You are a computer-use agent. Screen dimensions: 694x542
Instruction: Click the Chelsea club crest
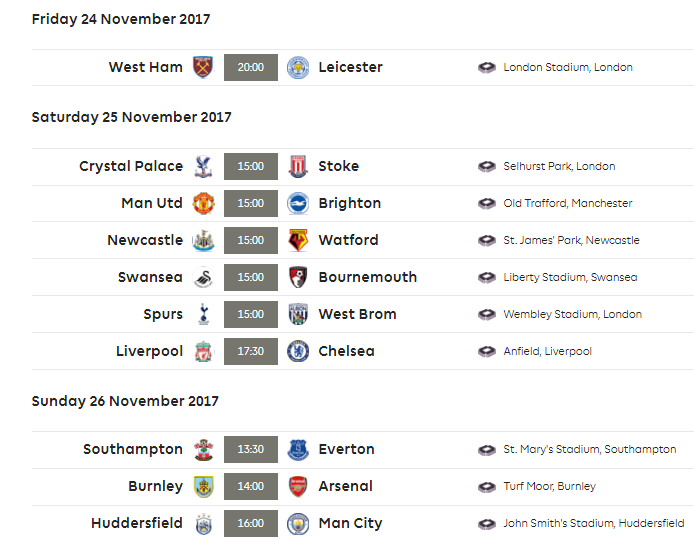pyautogui.click(x=297, y=351)
